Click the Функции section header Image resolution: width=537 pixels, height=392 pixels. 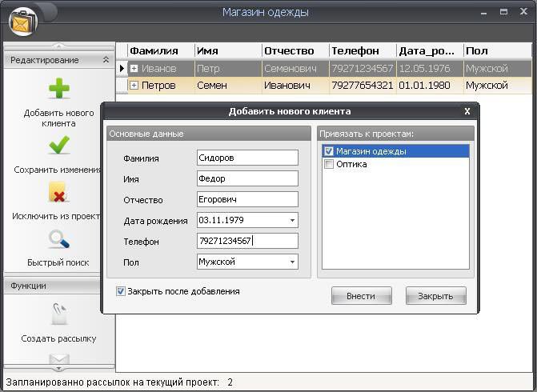click(51, 286)
